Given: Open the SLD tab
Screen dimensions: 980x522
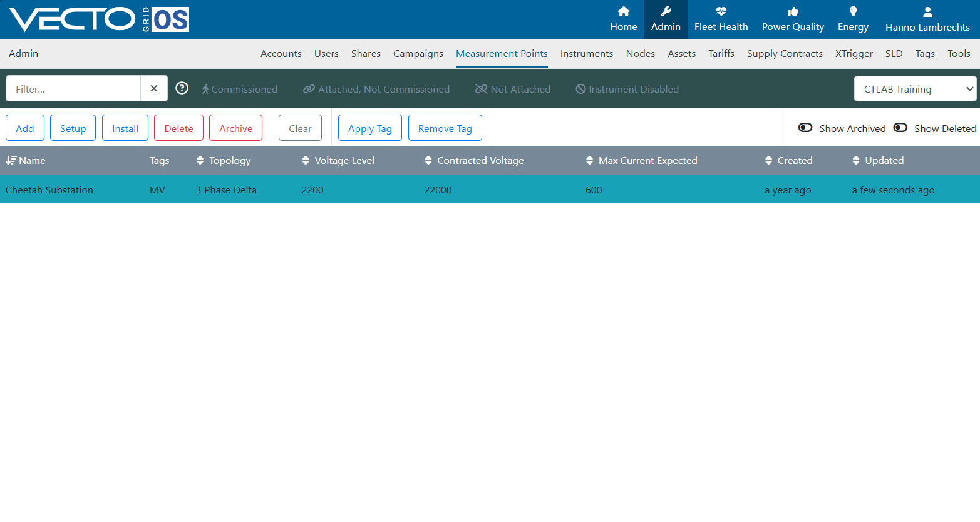Looking at the screenshot, I should [x=894, y=54].
